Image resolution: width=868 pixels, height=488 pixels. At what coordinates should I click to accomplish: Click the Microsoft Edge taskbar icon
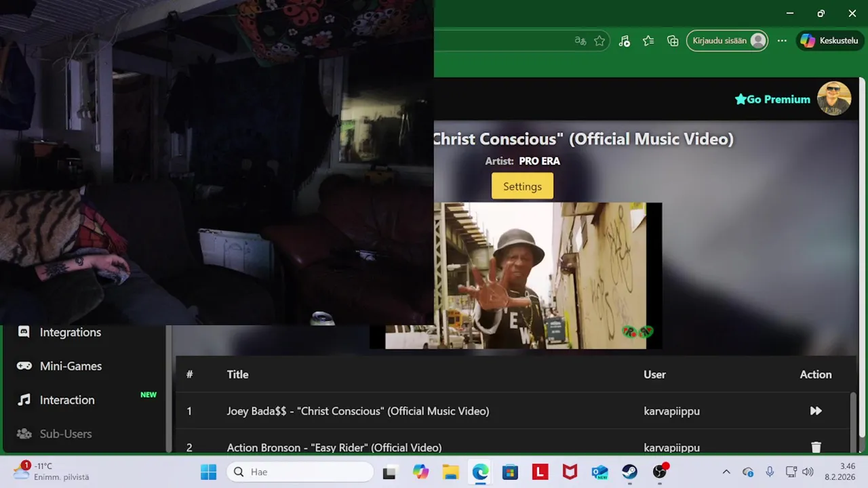pyautogui.click(x=480, y=472)
